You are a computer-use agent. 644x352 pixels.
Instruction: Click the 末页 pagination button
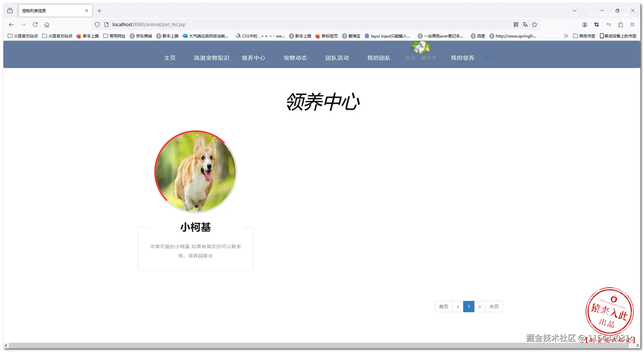click(x=494, y=307)
